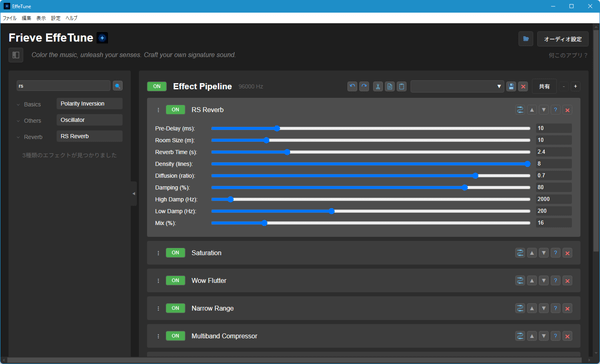Click the search magnifier icon in effect list

(117, 86)
